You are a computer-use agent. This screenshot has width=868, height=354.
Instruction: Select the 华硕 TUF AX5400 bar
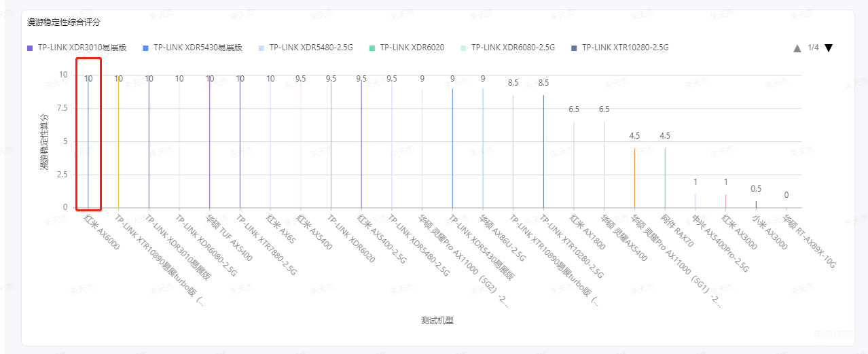(x=209, y=141)
